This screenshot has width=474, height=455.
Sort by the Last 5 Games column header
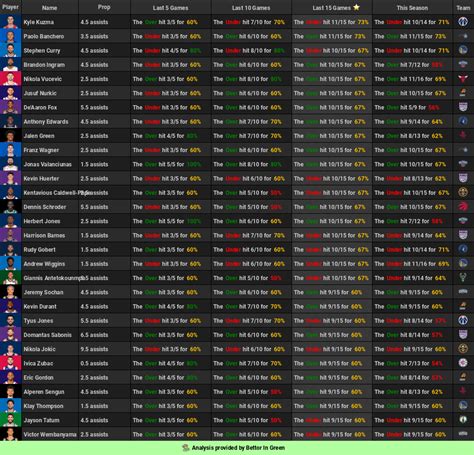click(x=171, y=8)
